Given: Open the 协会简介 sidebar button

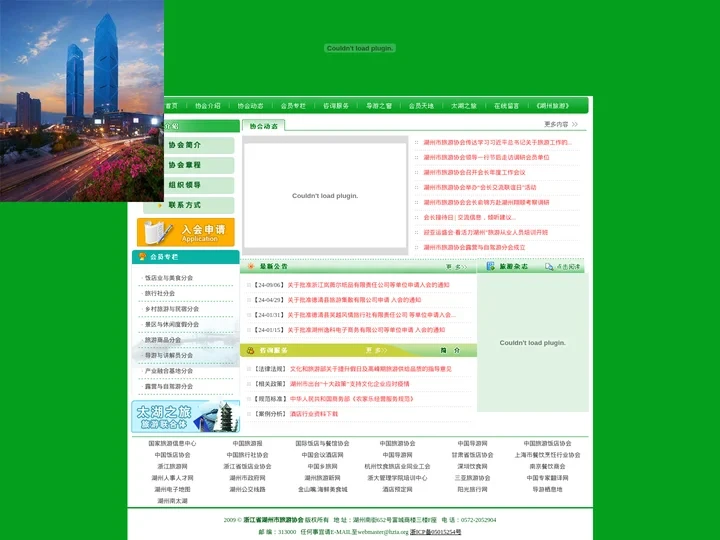Looking at the screenshot, I should [x=188, y=145].
